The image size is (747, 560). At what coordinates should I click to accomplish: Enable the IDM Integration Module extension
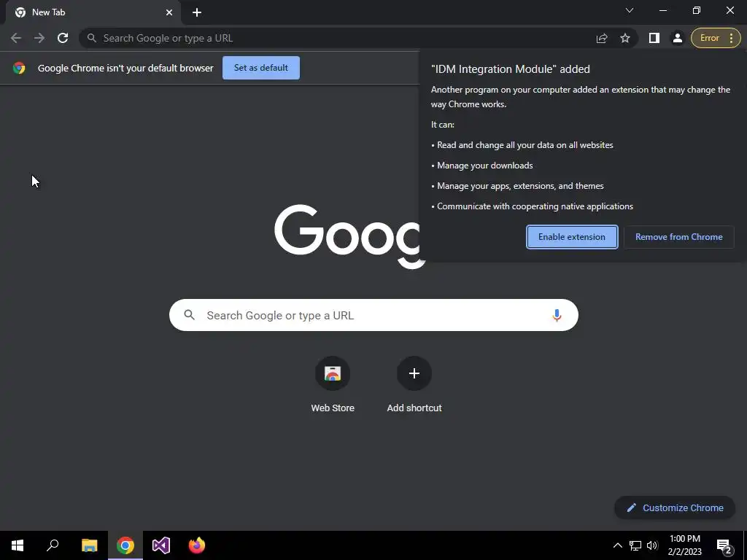pos(572,237)
